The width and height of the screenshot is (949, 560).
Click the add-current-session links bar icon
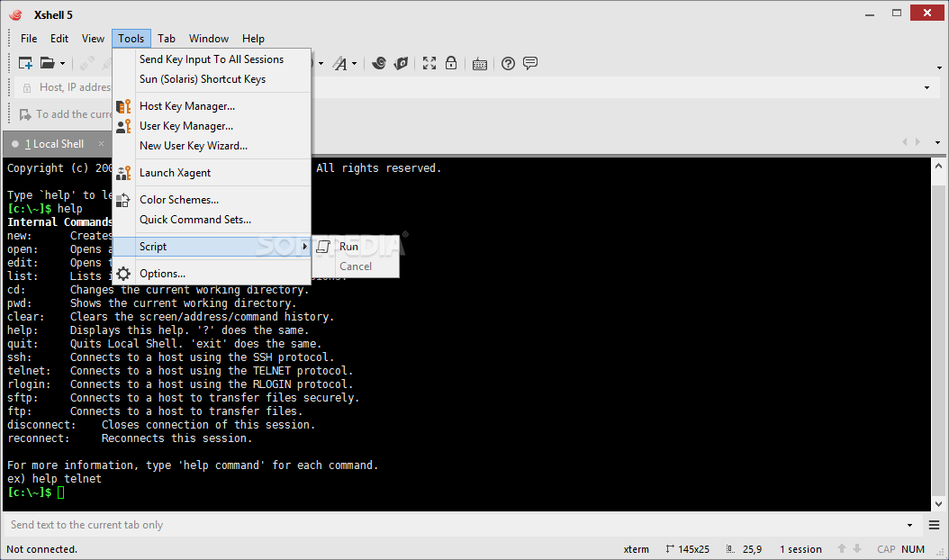25,114
